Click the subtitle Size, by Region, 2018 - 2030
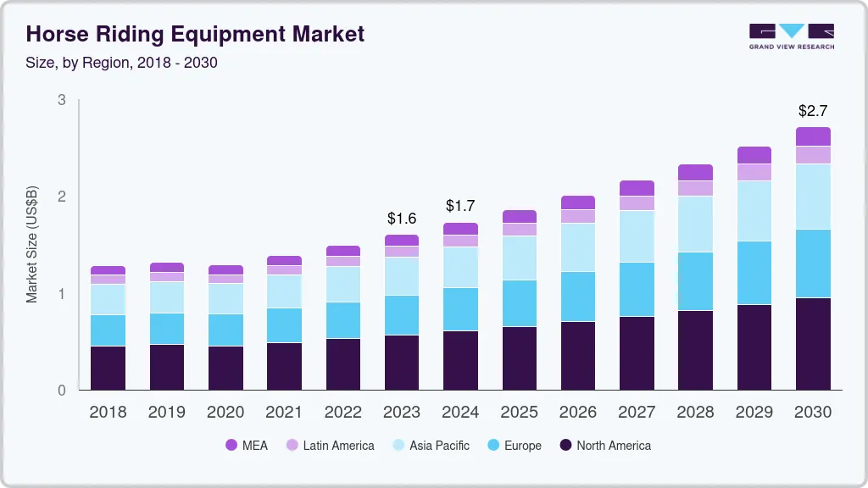Screen dimensions: 868x488 pyautogui.click(x=121, y=63)
